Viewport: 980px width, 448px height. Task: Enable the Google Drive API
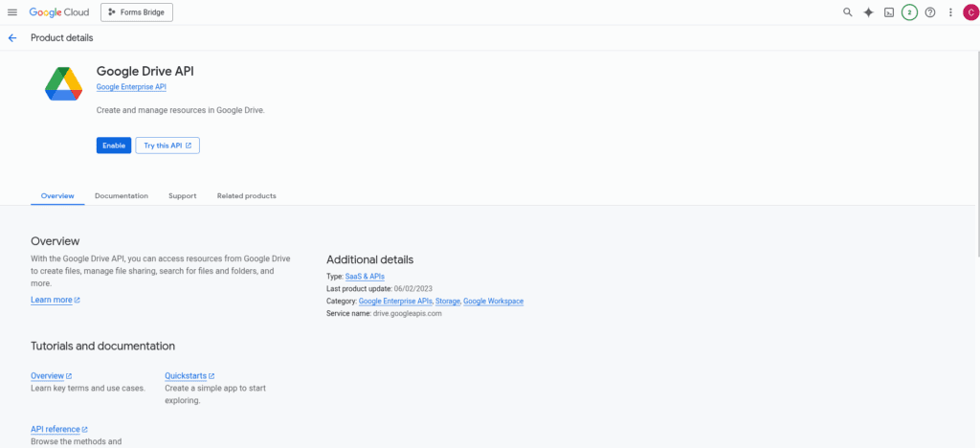114,145
